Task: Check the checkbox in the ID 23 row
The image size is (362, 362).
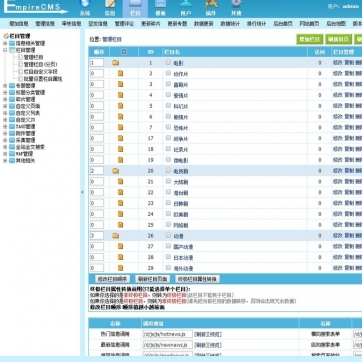Action: click(x=168, y=203)
